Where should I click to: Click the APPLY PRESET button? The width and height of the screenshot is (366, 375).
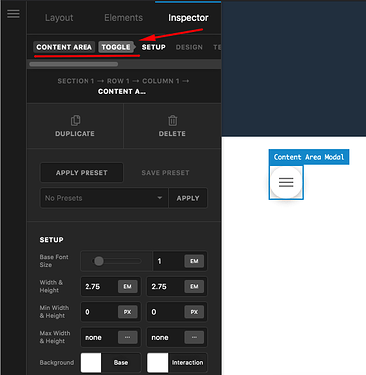point(82,173)
